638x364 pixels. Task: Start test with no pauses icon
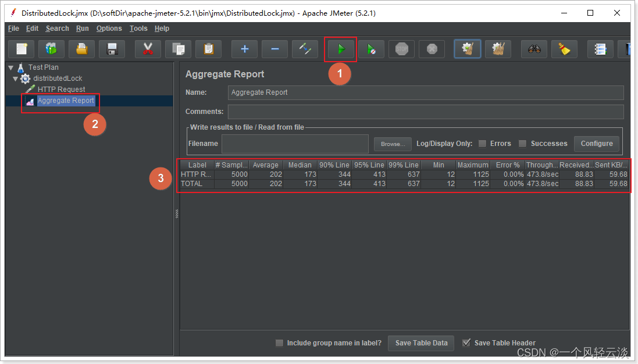coord(371,49)
